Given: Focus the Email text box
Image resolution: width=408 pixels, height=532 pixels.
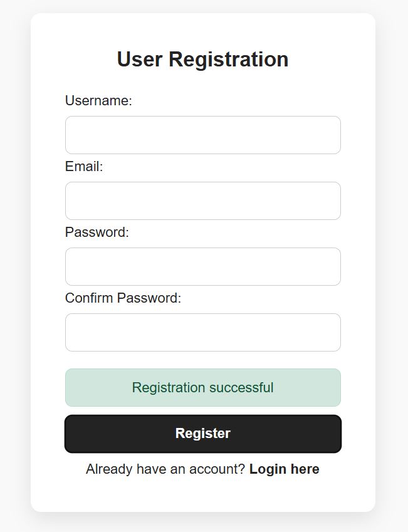Looking at the screenshot, I should (x=202, y=201).
